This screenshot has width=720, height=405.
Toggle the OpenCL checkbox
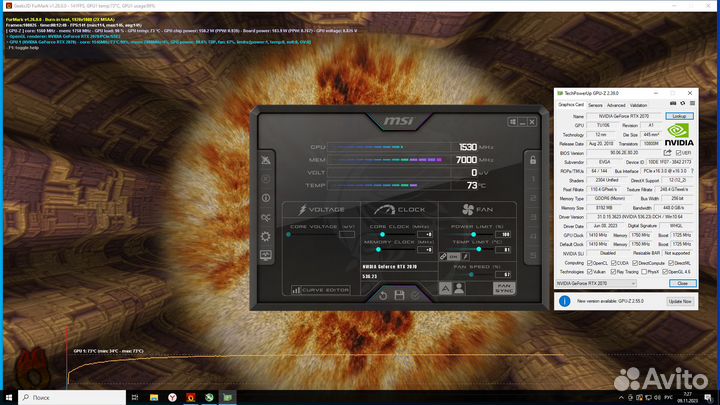click(590, 263)
